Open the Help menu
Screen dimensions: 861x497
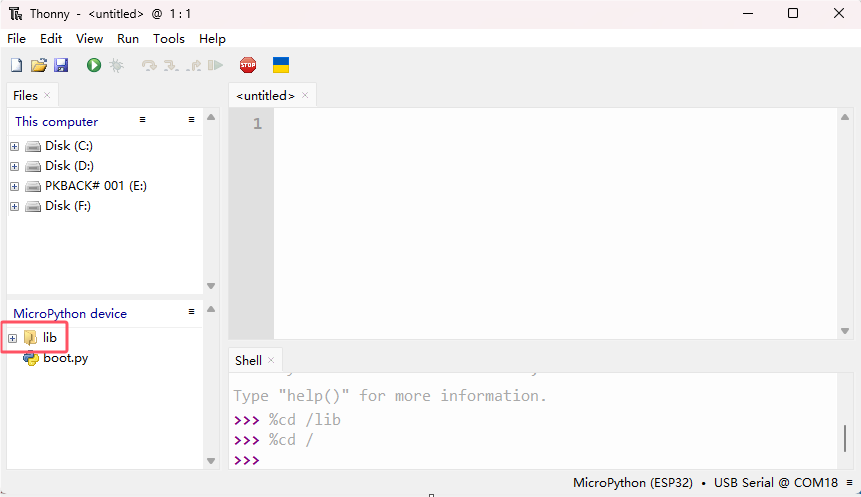(x=213, y=38)
